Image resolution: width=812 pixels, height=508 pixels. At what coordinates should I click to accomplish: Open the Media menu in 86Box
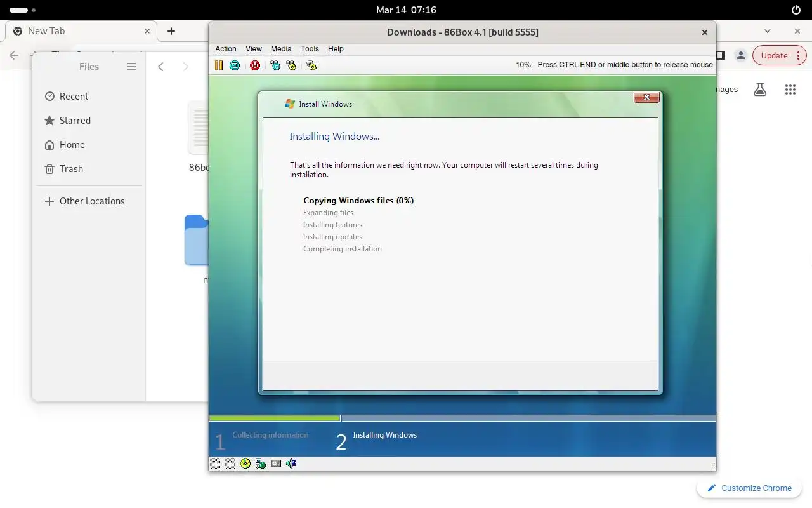coord(281,49)
